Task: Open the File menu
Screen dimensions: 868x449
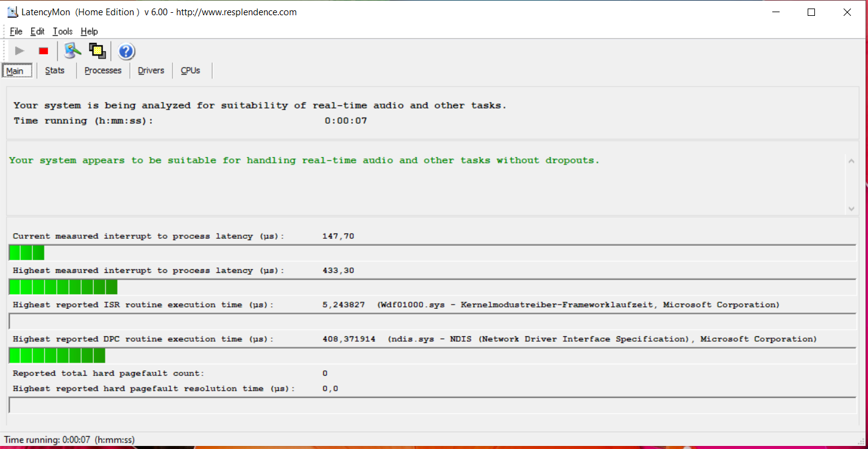Action: pos(16,32)
